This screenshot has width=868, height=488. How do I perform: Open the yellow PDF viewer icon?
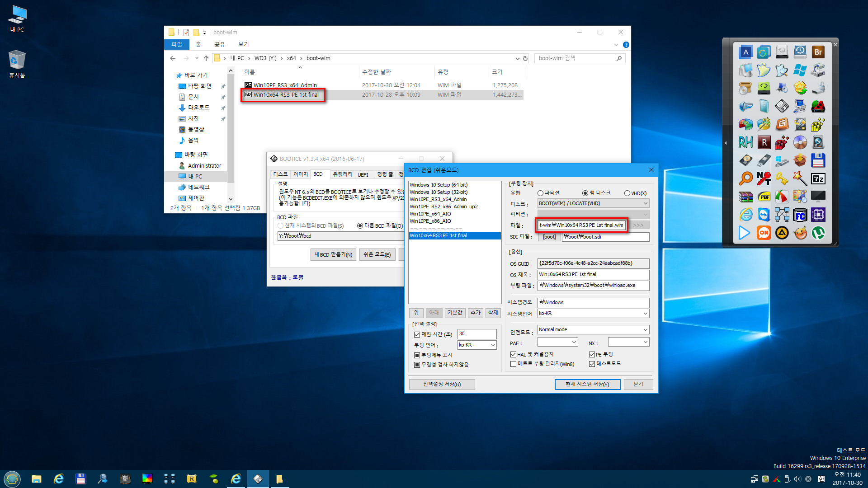click(x=764, y=197)
